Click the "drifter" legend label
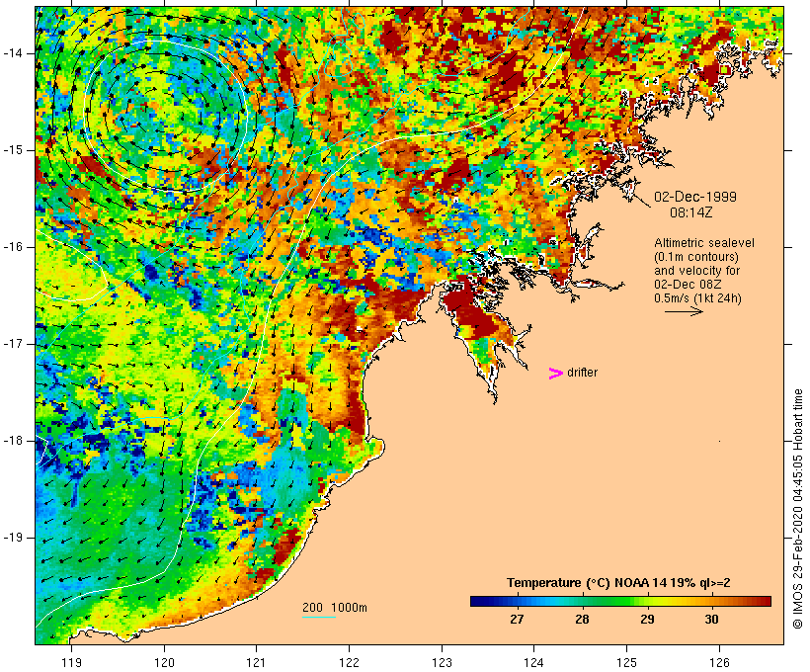The width and height of the screenshot is (810, 672). 582,373
